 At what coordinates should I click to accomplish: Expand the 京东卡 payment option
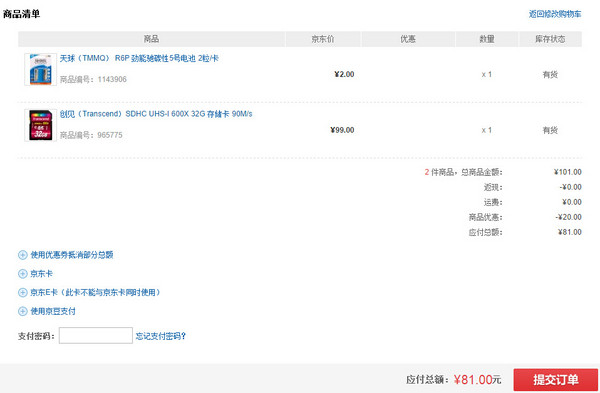(41, 274)
